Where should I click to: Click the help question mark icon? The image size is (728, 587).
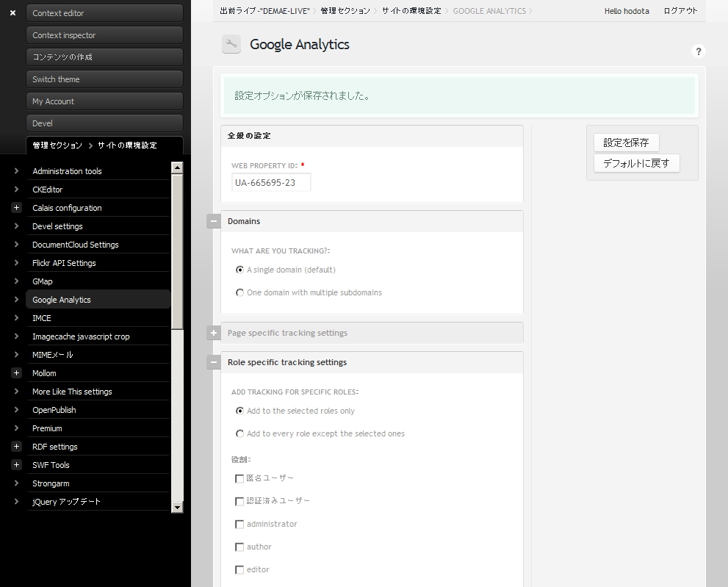[x=698, y=51]
